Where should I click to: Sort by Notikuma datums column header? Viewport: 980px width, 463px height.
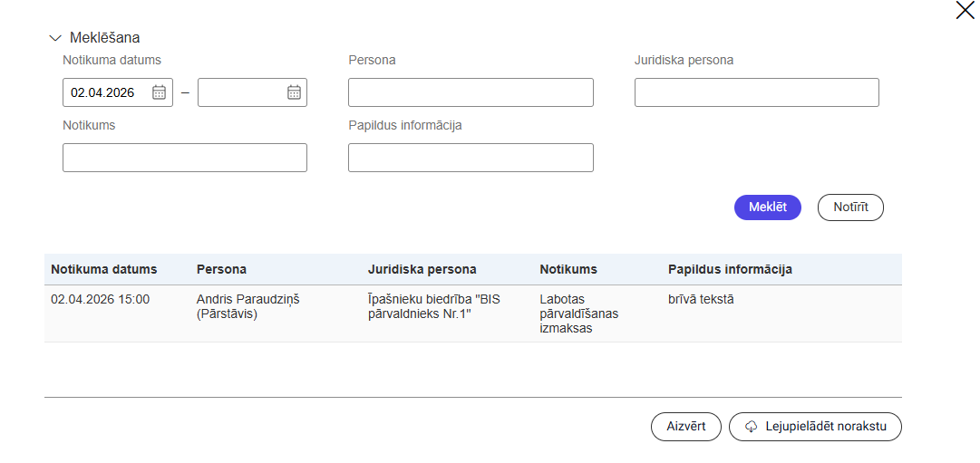pos(103,269)
